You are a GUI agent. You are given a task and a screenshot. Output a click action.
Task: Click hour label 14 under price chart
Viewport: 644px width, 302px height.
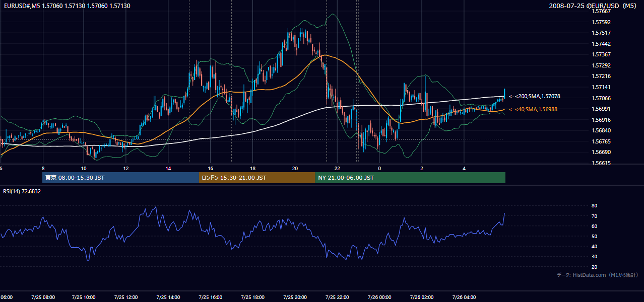(168, 169)
